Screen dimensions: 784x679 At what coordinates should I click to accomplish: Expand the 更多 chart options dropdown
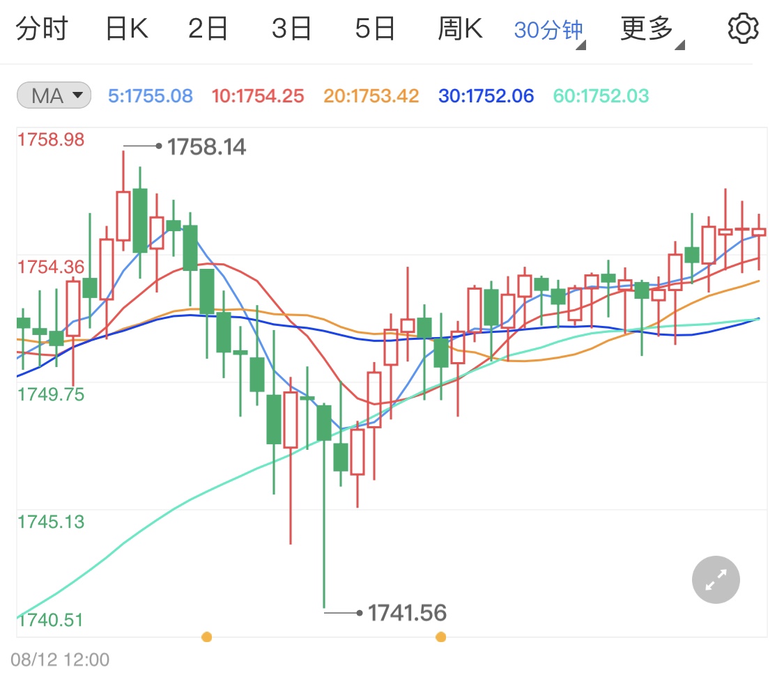[645, 28]
